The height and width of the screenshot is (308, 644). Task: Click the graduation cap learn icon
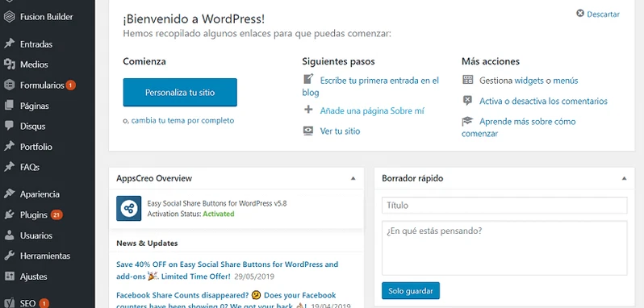(x=467, y=122)
